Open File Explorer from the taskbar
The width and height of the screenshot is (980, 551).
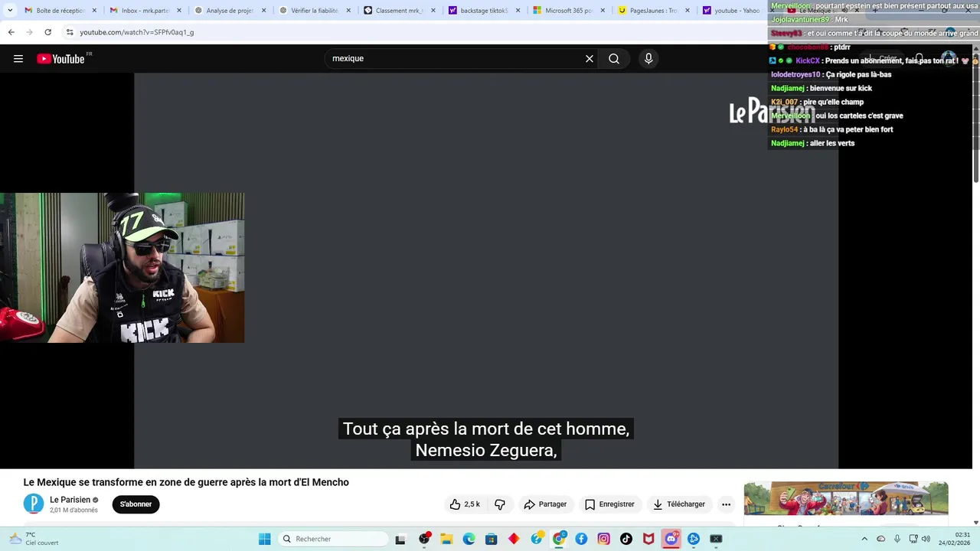click(446, 539)
